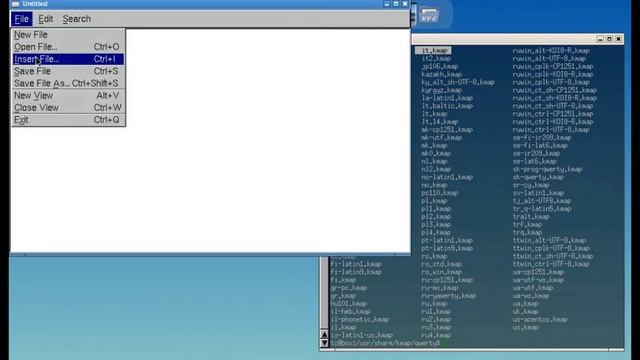Image resolution: width=640 pixels, height=360 pixels.
Task: Click is-latin1-us.kmap in the terminal
Action: (361, 336)
